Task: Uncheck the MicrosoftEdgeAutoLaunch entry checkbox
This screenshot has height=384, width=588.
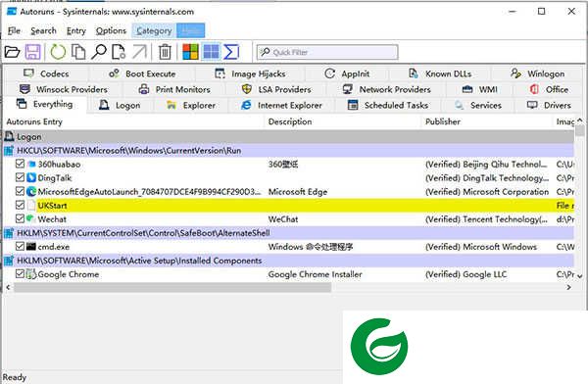Action: click(x=20, y=191)
